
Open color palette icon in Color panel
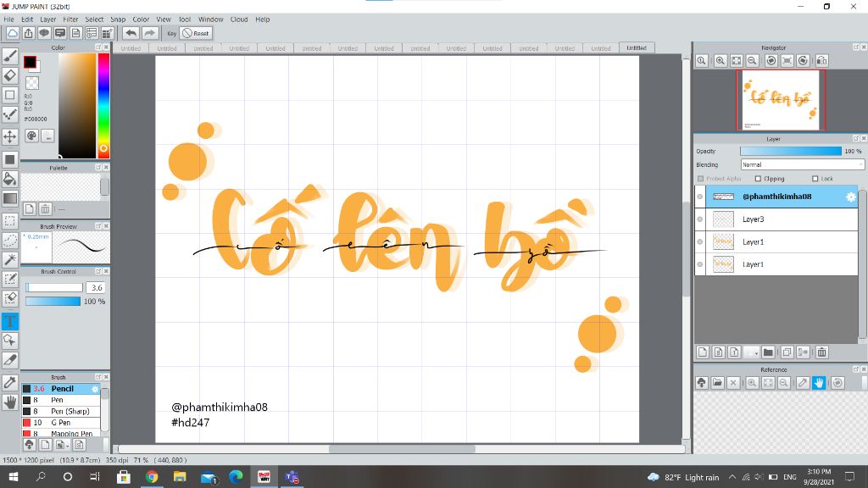(31, 136)
